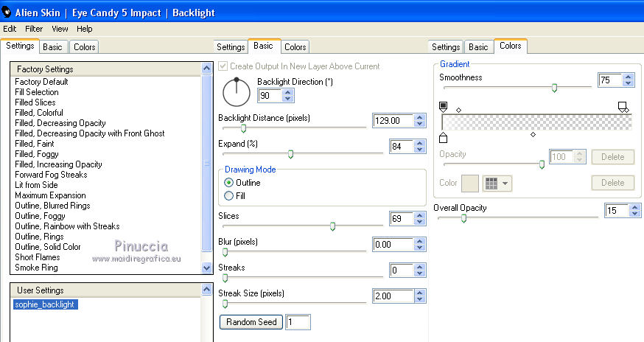Select the right opacity stop on the gradient
Image resolution: width=644 pixels, height=342 pixels.
click(x=623, y=108)
